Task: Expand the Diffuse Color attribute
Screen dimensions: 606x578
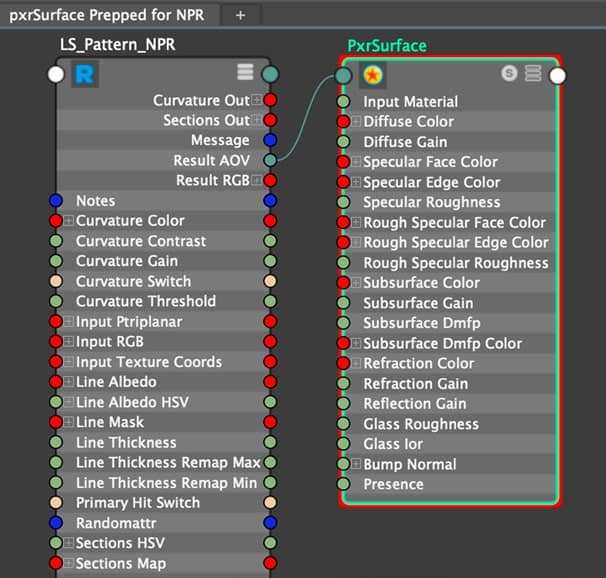Action: pyautogui.click(x=356, y=122)
